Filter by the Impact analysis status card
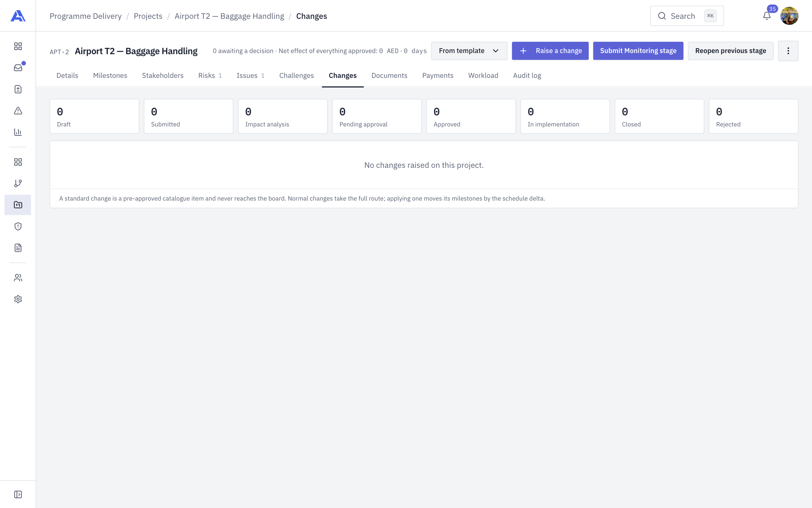The height and width of the screenshot is (508, 812). 283,116
